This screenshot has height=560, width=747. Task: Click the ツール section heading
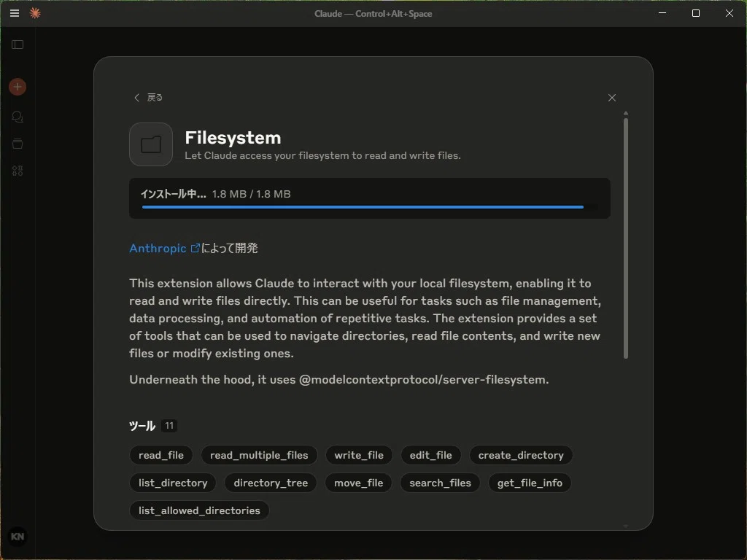(142, 426)
